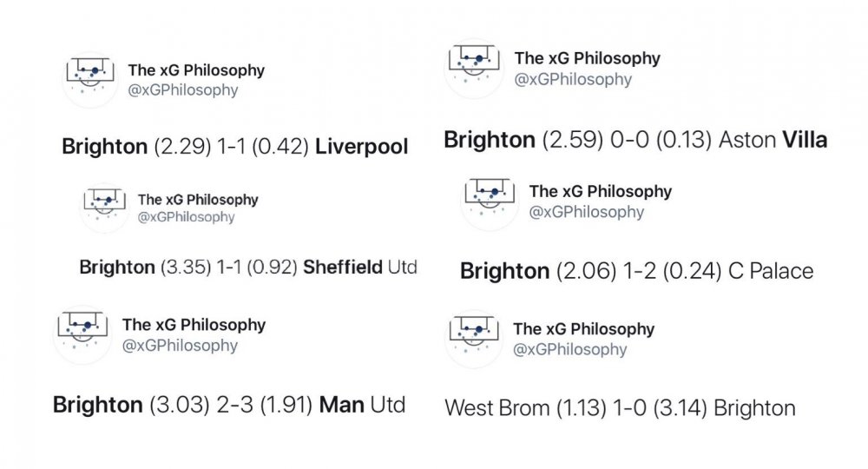Open the avatar above the Sheffield Utd tweet
This screenshot has width=868, height=469.
tap(103, 208)
